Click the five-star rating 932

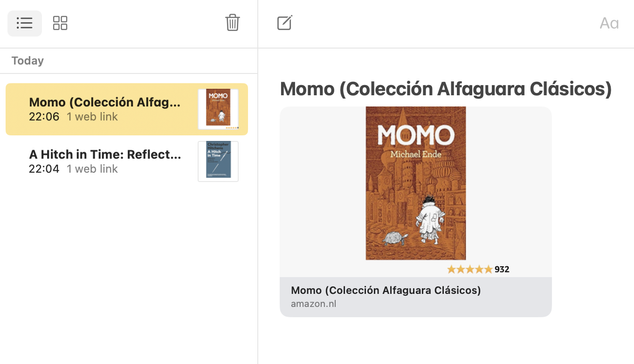pyautogui.click(x=478, y=269)
